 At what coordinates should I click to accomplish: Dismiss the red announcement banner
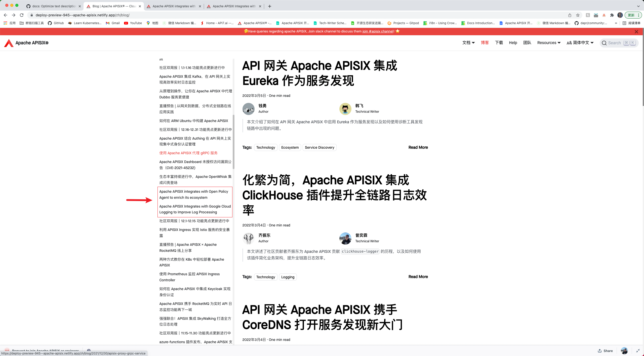coord(636,32)
